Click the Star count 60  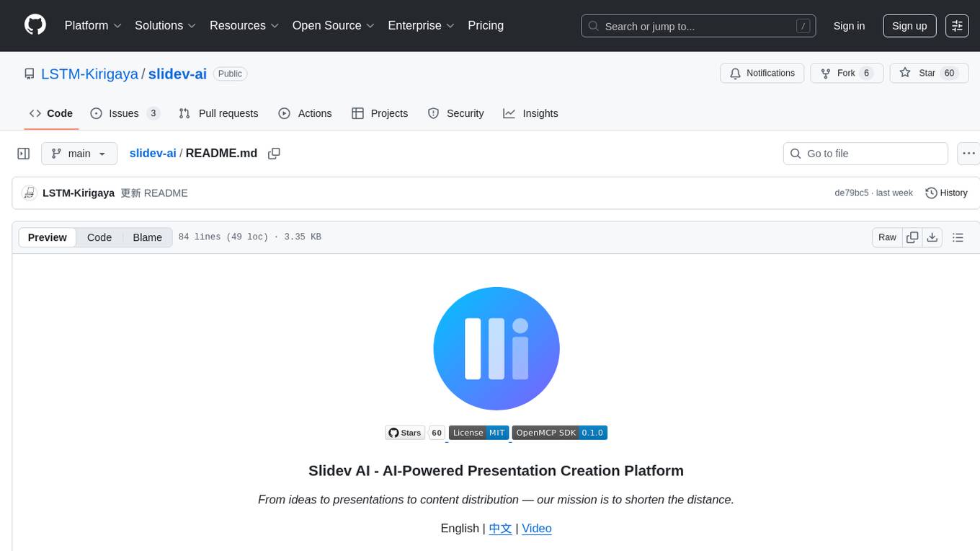(949, 73)
